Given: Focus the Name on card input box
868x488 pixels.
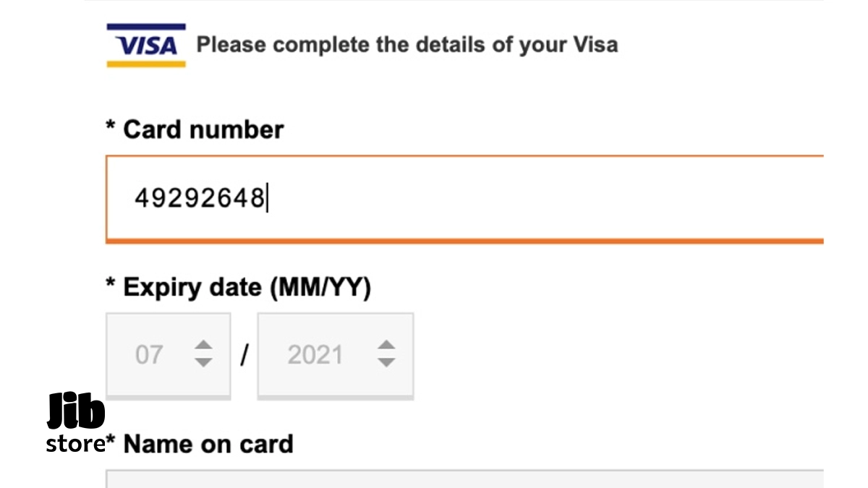Looking at the screenshot, I should pyautogui.click(x=463, y=479).
